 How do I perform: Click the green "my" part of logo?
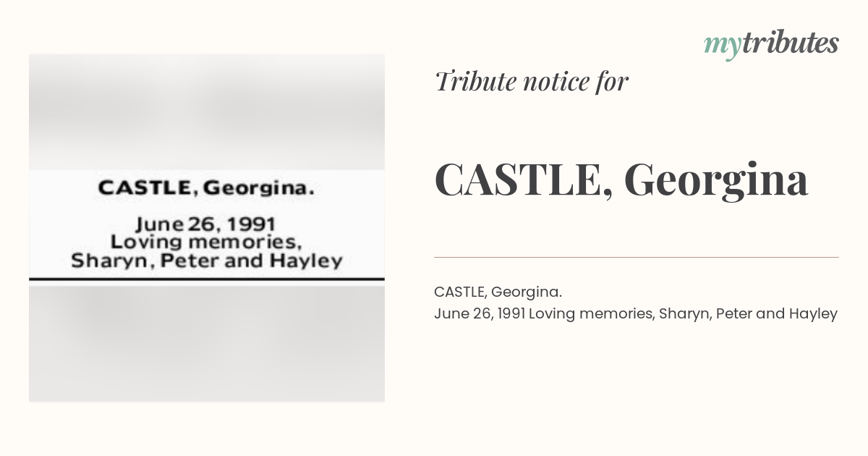point(723,46)
